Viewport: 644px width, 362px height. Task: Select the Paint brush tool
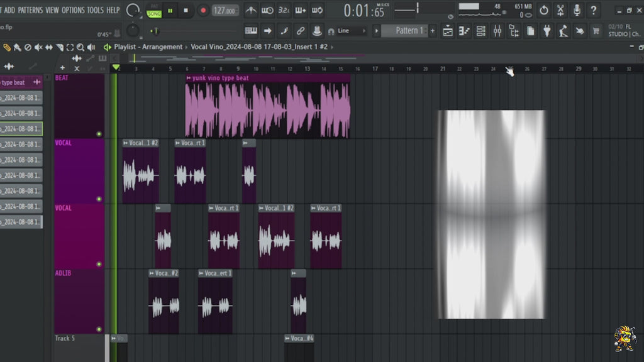click(x=17, y=47)
